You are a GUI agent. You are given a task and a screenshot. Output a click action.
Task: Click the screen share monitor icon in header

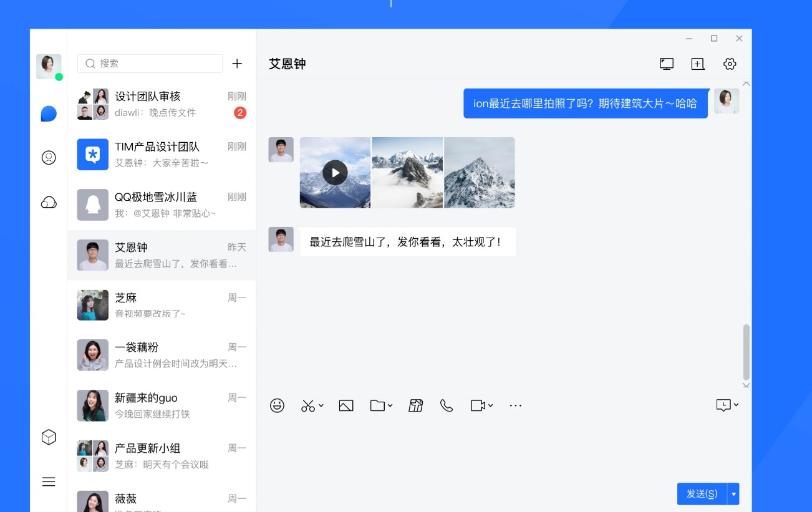pyautogui.click(x=667, y=64)
